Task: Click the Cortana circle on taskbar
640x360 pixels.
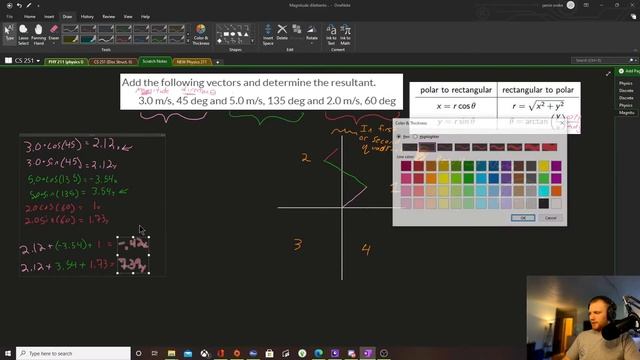Action: (139, 353)
